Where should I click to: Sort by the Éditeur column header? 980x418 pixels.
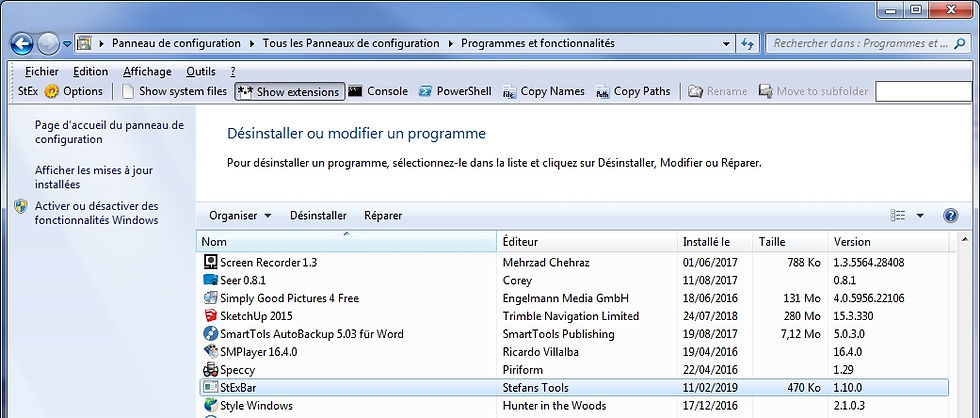coord(588,242)
